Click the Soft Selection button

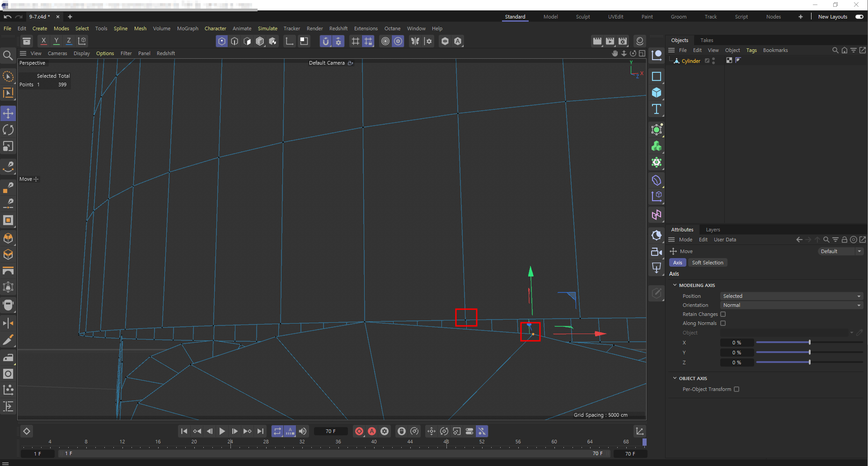708,263
